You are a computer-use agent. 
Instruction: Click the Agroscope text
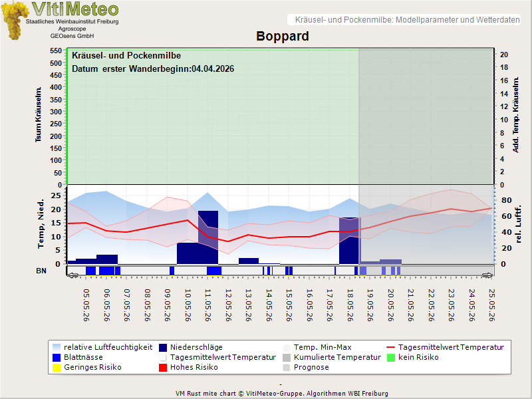tap(72, 29)
